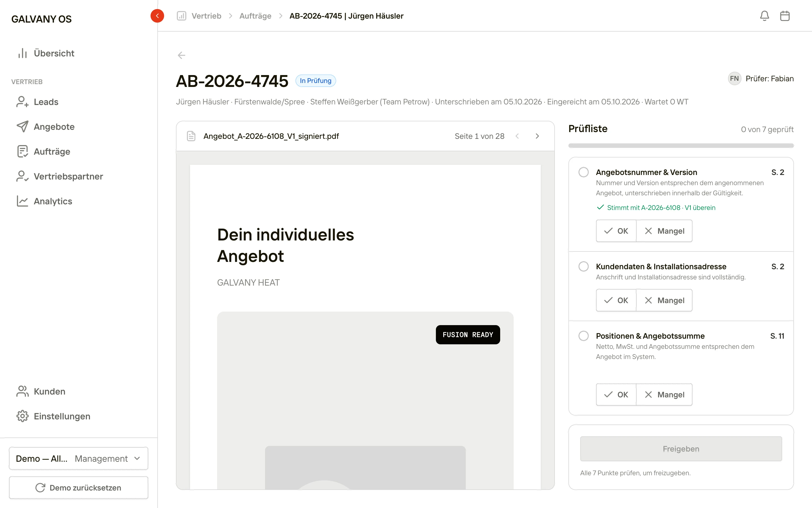Mark Positionen & Angebotssumme as OK

(616, 395)
